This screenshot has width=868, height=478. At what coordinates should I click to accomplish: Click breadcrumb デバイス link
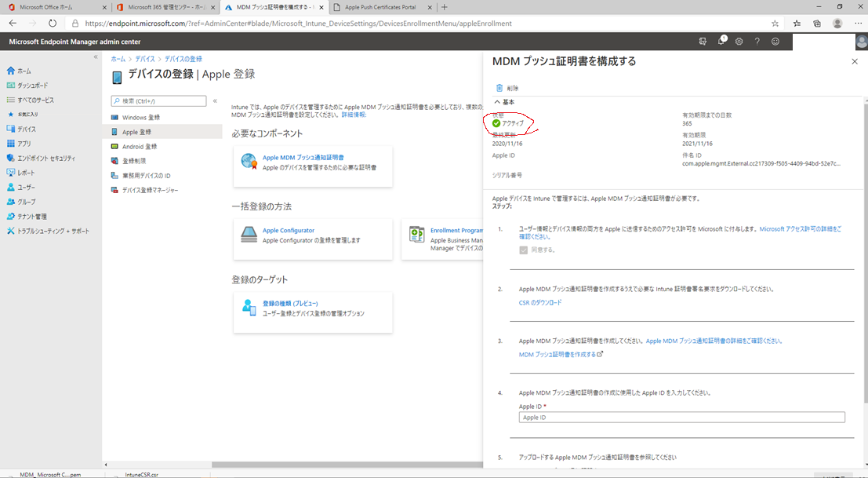[145, 59]
